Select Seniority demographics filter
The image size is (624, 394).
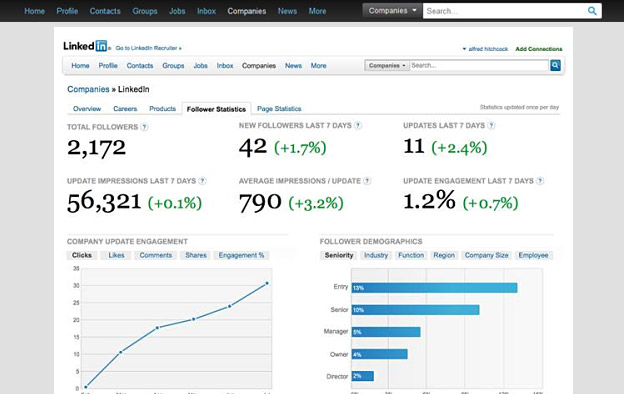(x=339, y=255)
